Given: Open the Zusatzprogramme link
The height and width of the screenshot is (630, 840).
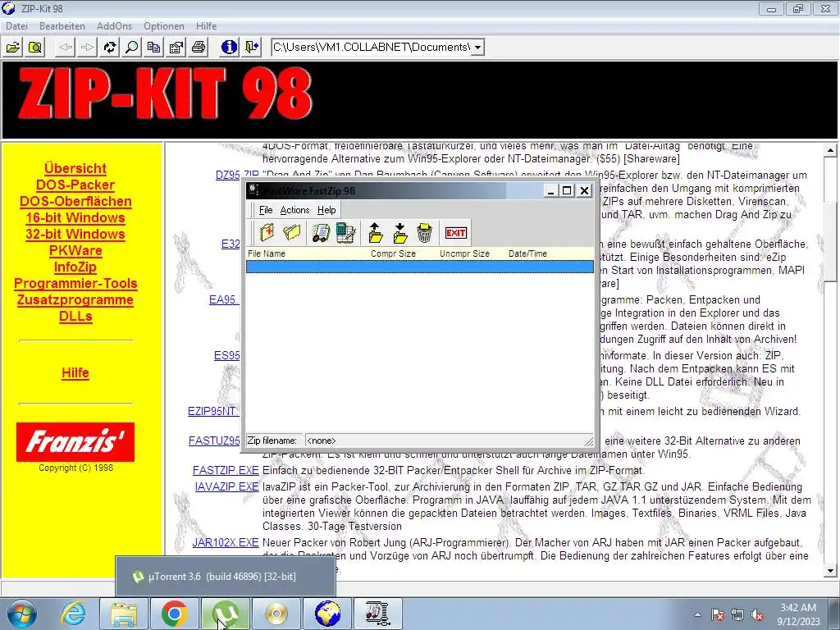Looking at the screenshot, I should (x=75, y=300).
